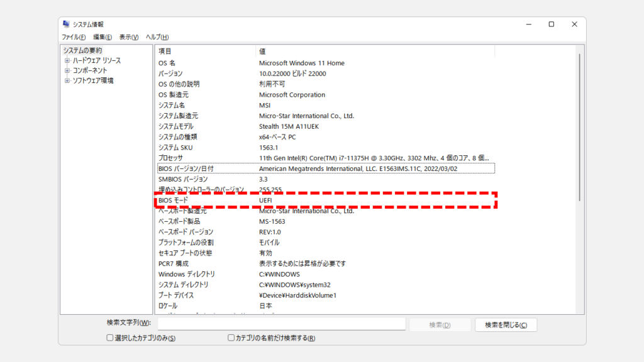Close the システム情報 window
This screenshot has height=362, width=644.
tap(574, 25)
